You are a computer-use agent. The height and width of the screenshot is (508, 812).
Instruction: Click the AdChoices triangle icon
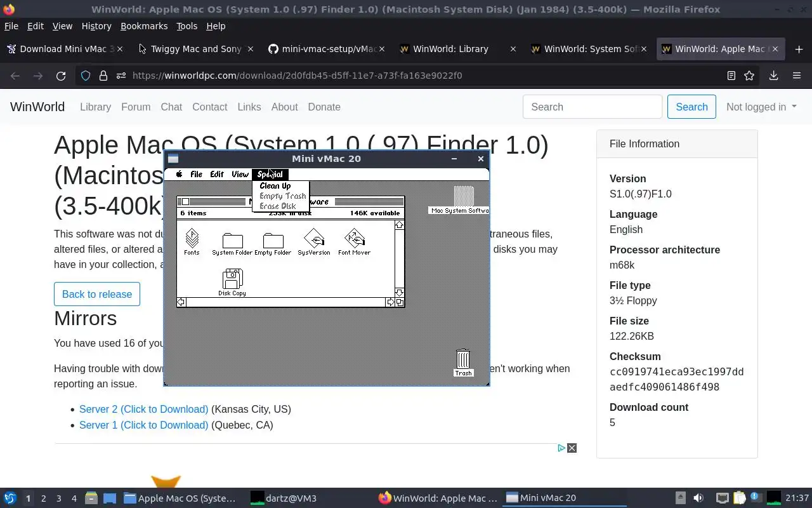click(x=561, y=448)
